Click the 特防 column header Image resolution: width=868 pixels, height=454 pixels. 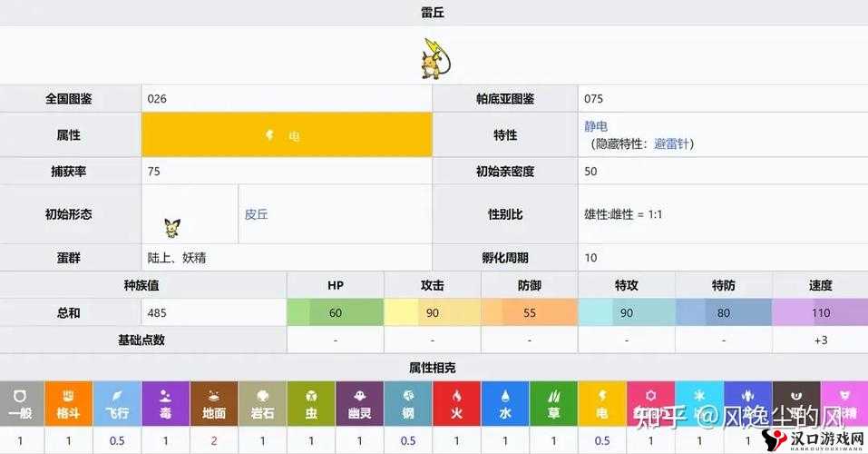(x=724, y=285)
